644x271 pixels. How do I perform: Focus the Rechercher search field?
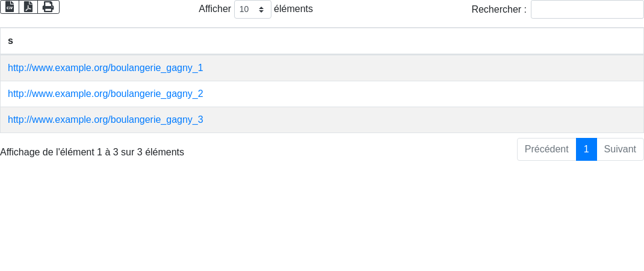[587, 10]
